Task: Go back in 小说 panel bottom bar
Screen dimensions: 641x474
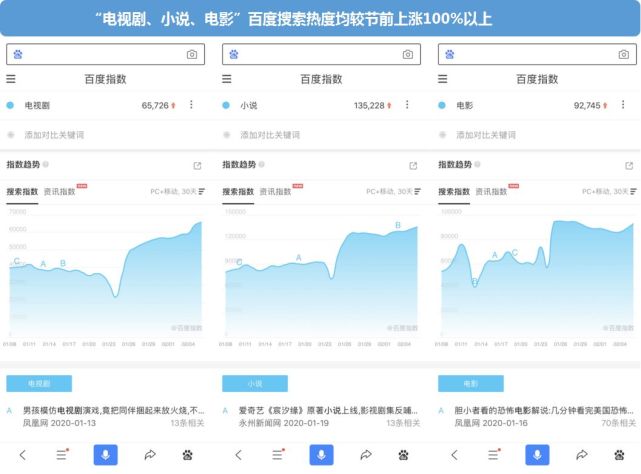Action: click(238, 455)
